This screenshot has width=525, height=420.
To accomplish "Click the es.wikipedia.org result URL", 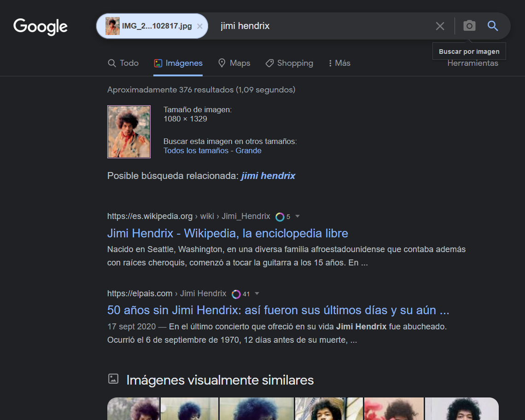I will (x=188, y=216).
